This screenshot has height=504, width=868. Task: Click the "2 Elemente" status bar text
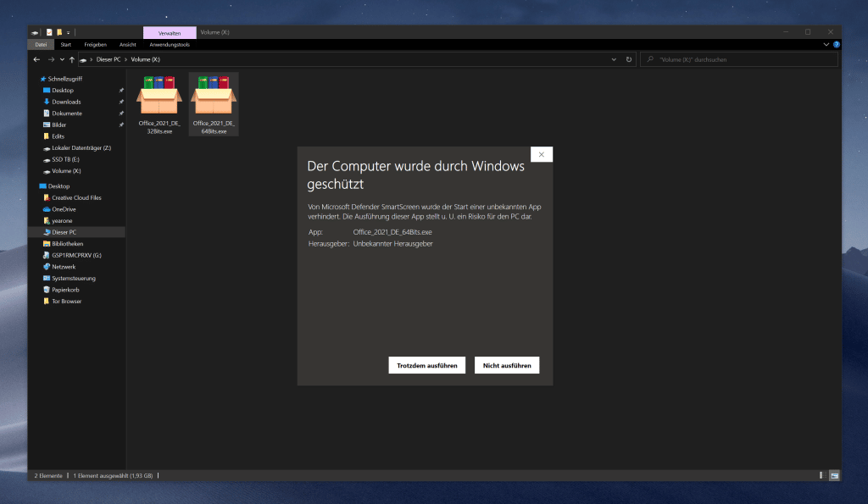pyautogui.click(x=48, y=476)
